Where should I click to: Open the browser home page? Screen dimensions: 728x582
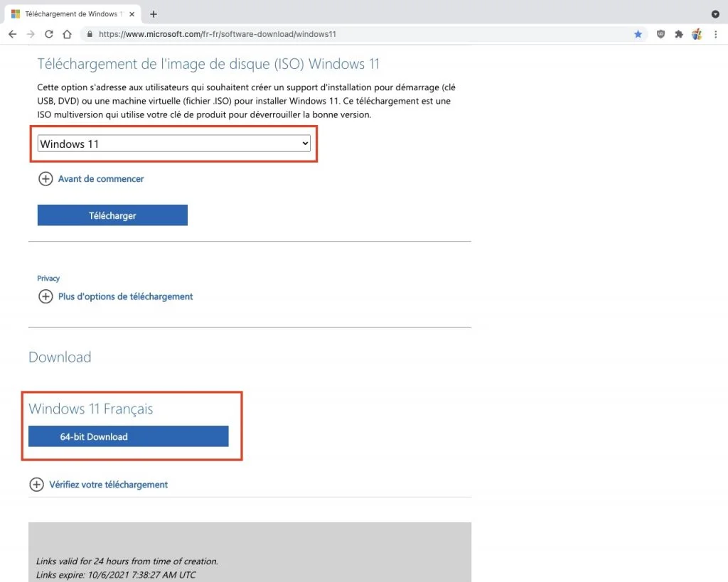pos(67,34)
